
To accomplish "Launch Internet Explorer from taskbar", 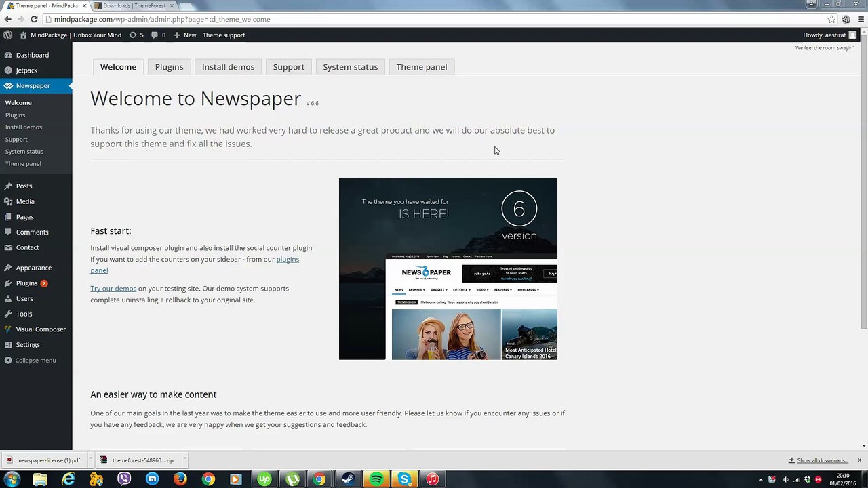I will click(x=68, y=479).
